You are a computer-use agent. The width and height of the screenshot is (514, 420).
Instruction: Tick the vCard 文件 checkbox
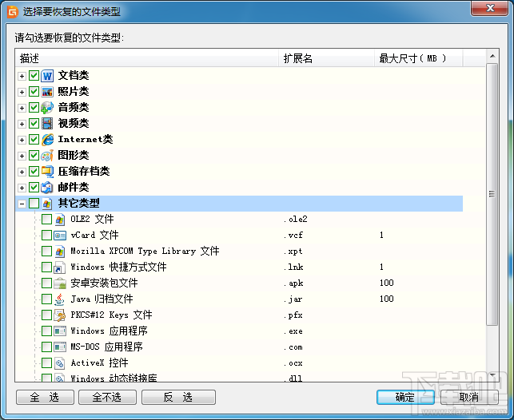(46, 236)
